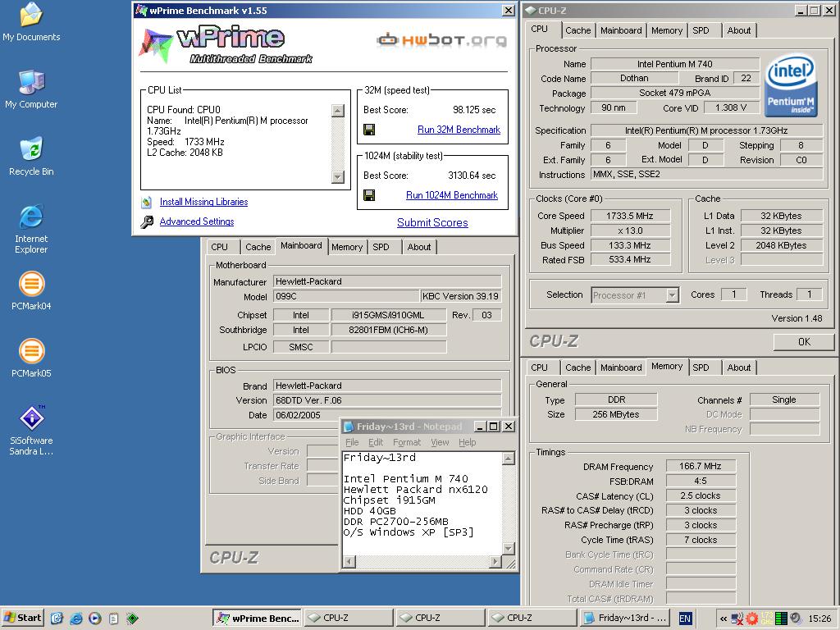The image size is (840, 630).
Task: Switch to Memory tab in Mainboard CPU-Z window
Action: (x=347, y=247)
